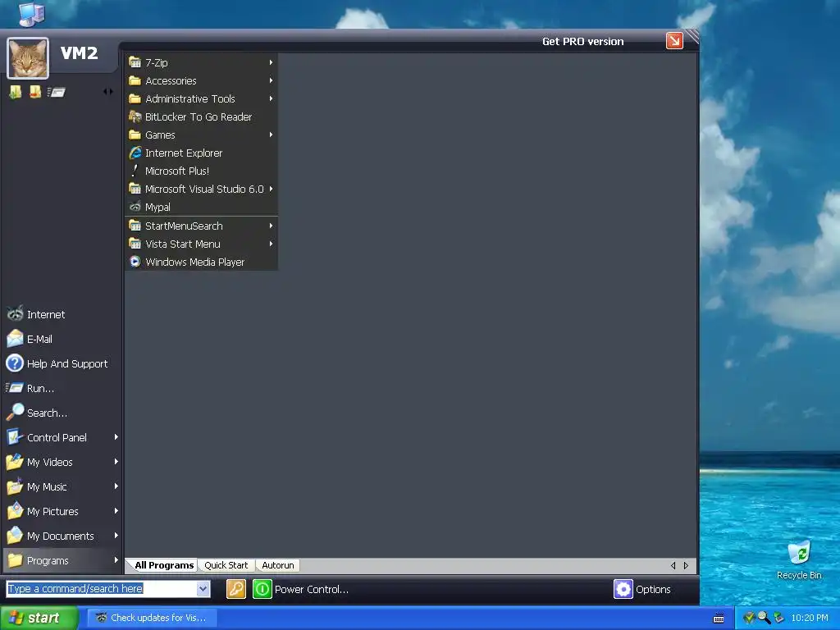Image resolution: width=840 pixels, height=630 pixels.
Task: Click the cat user picture for VM2
Action: point(28,58)
